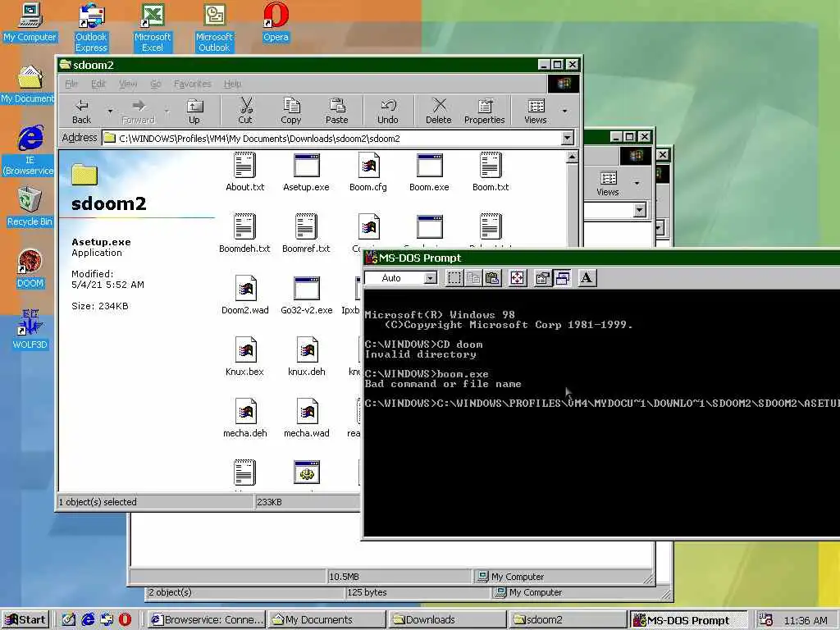Select the mecha.deh file
The image size is (840, 630).
(x=244, y=418)
